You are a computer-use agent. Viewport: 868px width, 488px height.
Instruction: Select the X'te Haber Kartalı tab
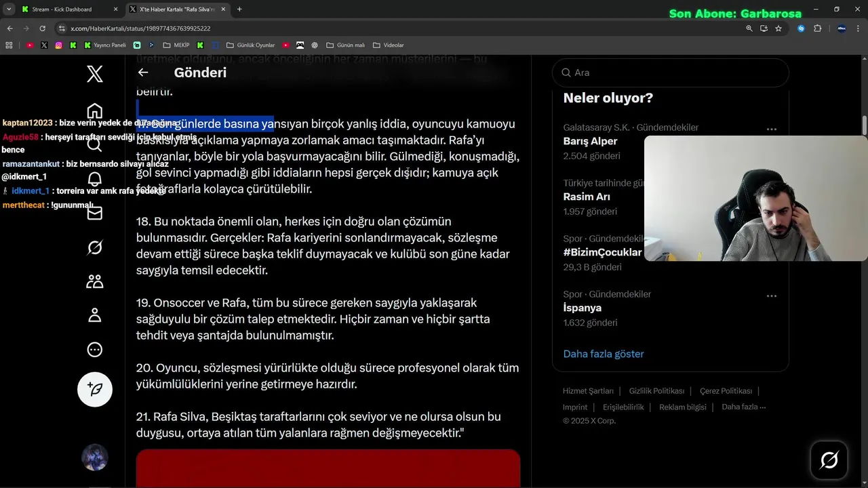[178, 9]
